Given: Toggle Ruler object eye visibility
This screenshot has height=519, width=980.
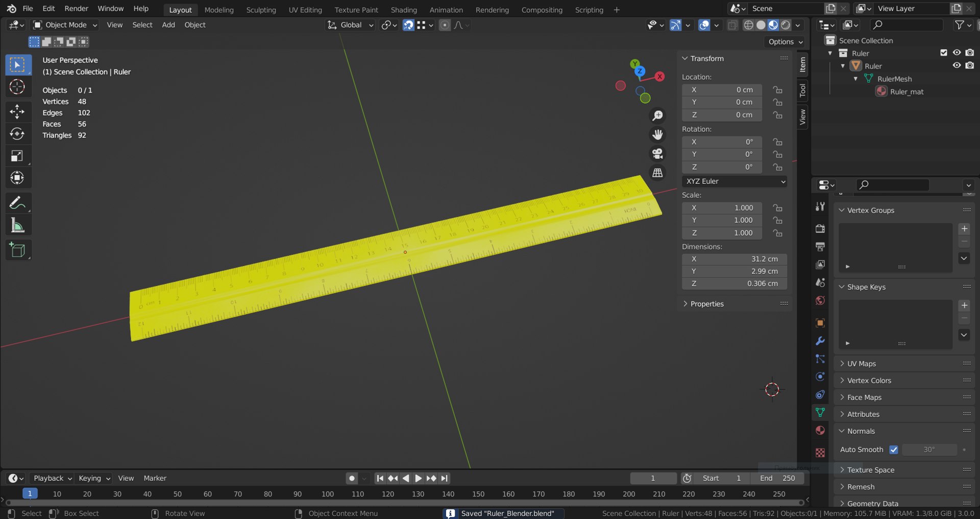Looking at the screenshot, I should (x=957, y=65).
